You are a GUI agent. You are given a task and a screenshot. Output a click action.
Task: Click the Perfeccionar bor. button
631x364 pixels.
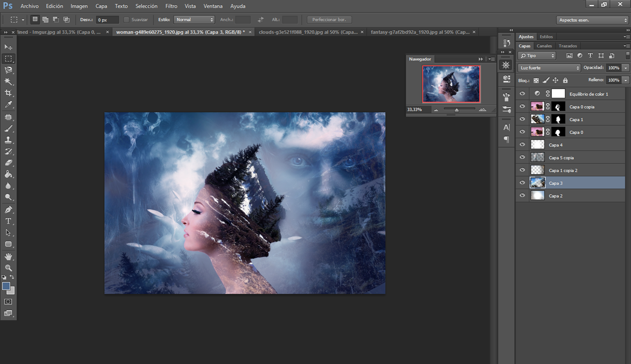coord(329,20)
